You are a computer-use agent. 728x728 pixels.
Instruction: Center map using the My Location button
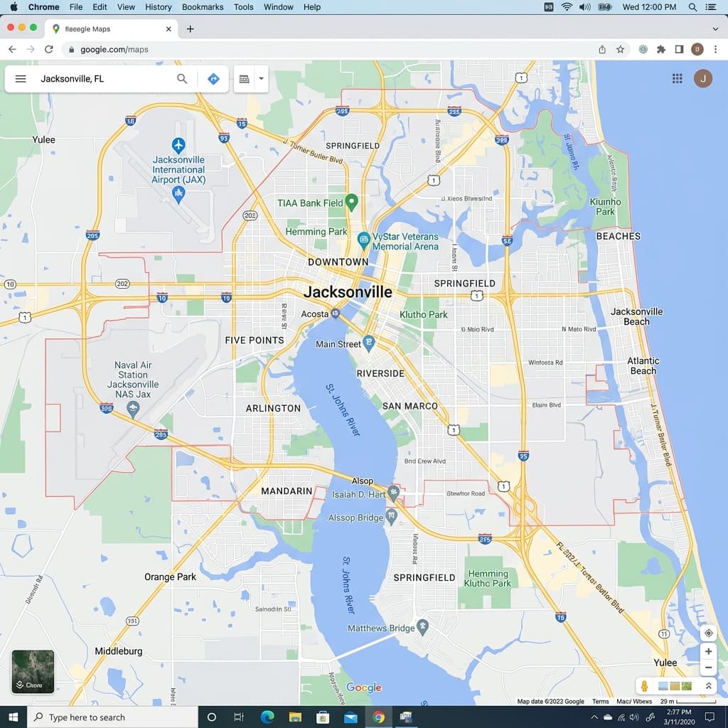pyautogui.click(x=709, y=633)
